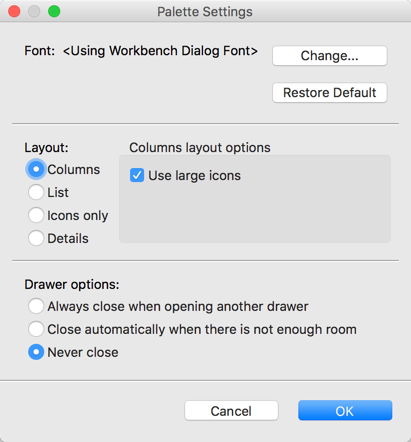This screenshot has width=411, height=442.
Task: Click the green zoom window button
Action: [54, 11]
